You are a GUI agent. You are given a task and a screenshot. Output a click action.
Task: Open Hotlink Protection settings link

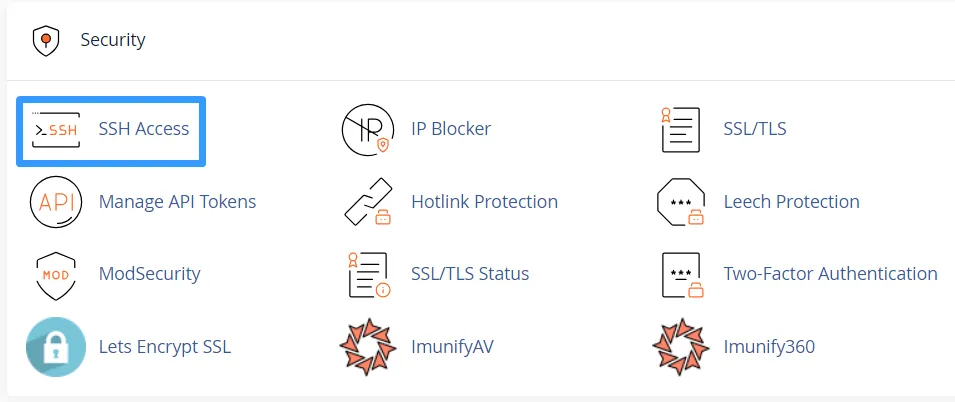pyautogui.click(x=484, y=202)
